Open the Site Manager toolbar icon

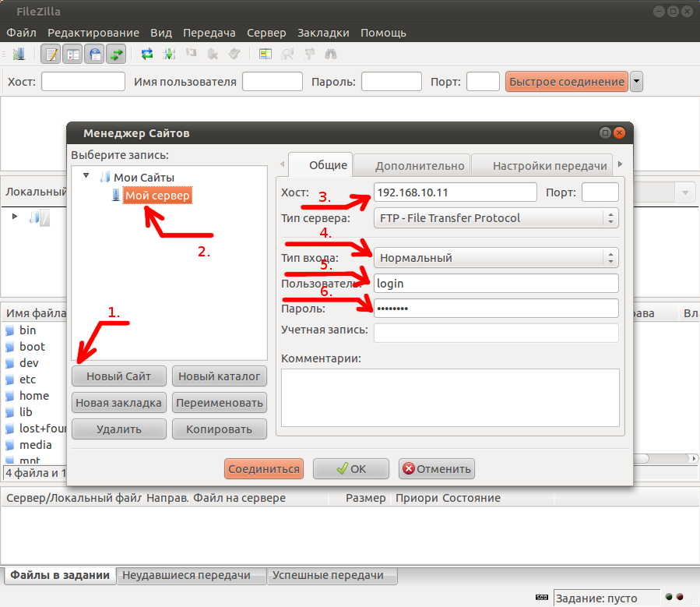(x=19, y=55)
